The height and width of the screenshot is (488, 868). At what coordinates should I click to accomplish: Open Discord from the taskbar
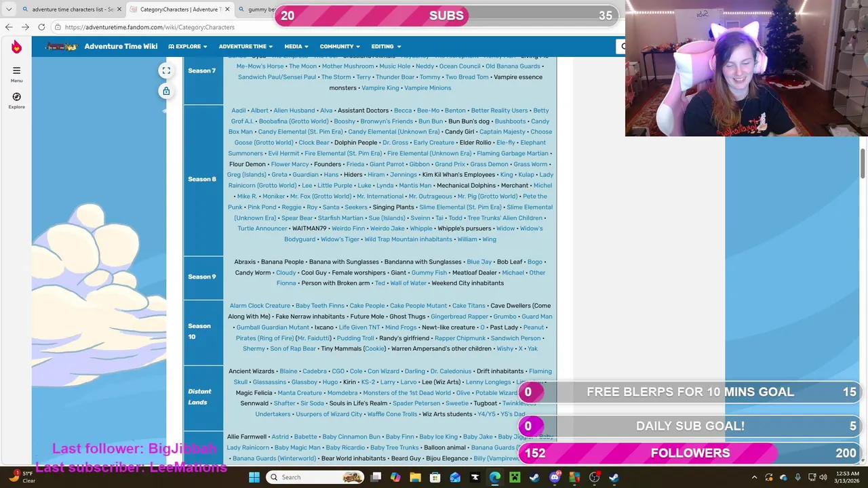pyautogui.click(x=555, y=477)
